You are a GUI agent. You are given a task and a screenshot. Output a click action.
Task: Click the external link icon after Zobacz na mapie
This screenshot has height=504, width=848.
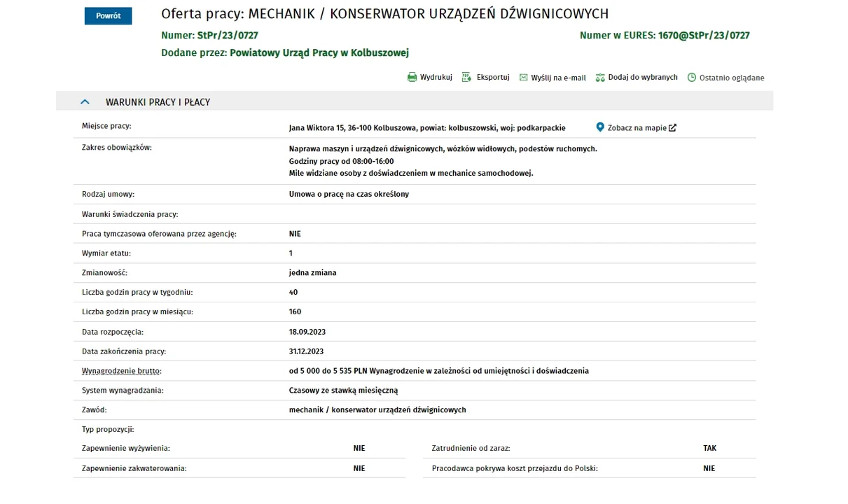(x=673, y=128)
